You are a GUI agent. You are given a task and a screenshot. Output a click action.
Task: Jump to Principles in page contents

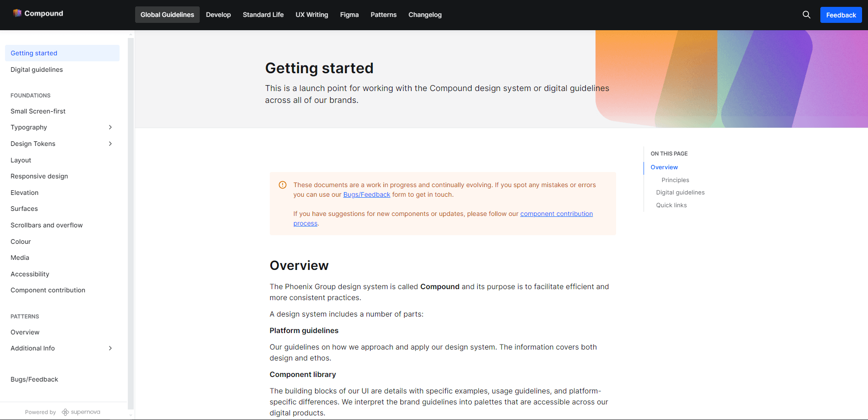[x=675, y=180]
